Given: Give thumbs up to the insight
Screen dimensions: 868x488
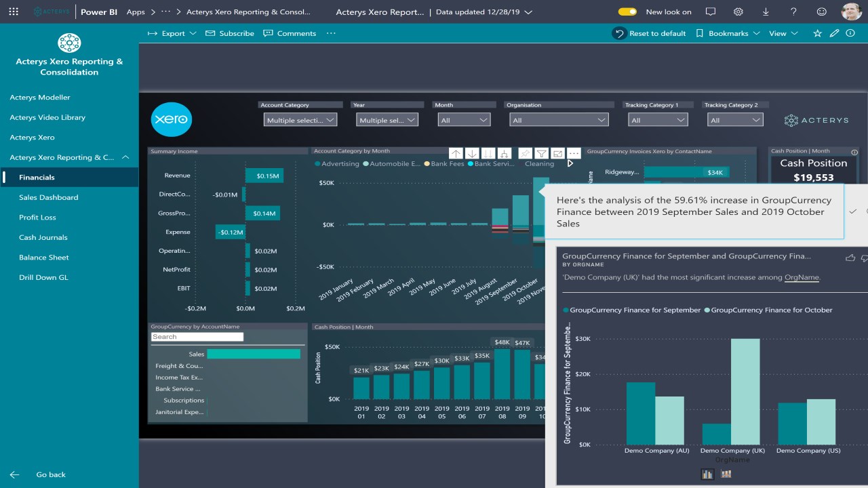Looking at the screenshot, I should point(850,258).
